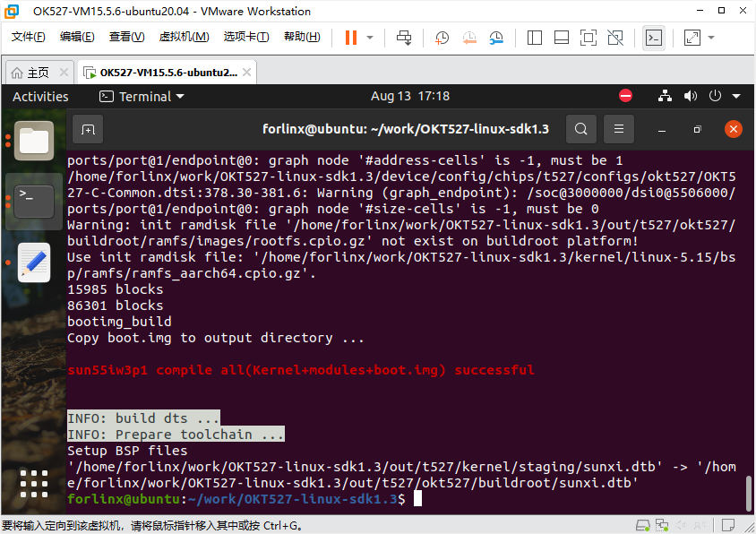Toggle the library sidebar panel
This screenshot has width=756, height=534.
click(x=534, y=38)
